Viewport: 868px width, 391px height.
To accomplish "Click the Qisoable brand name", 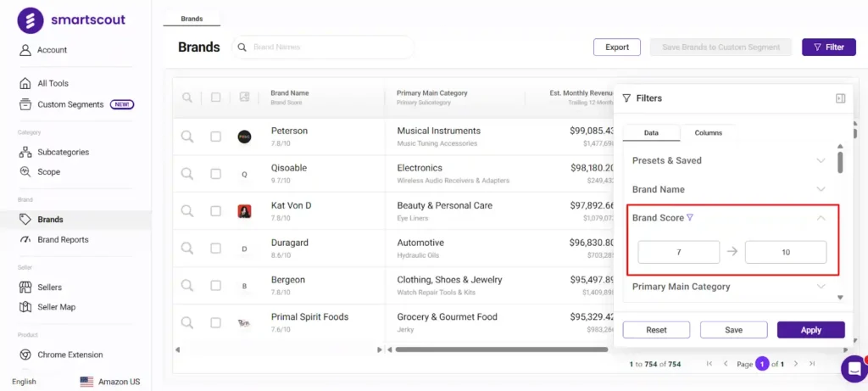I will 288,168.
